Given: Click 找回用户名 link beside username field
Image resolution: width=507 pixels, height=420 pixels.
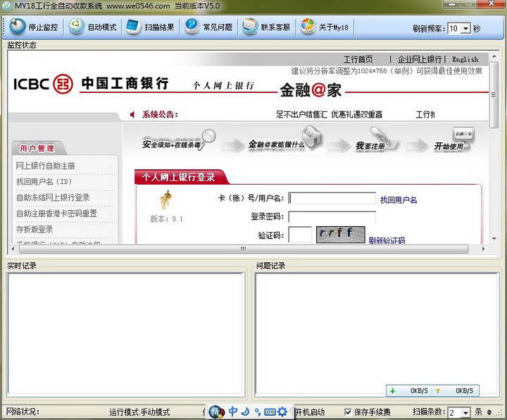Looking at the screenshot, I should click(x=399, y=200).
